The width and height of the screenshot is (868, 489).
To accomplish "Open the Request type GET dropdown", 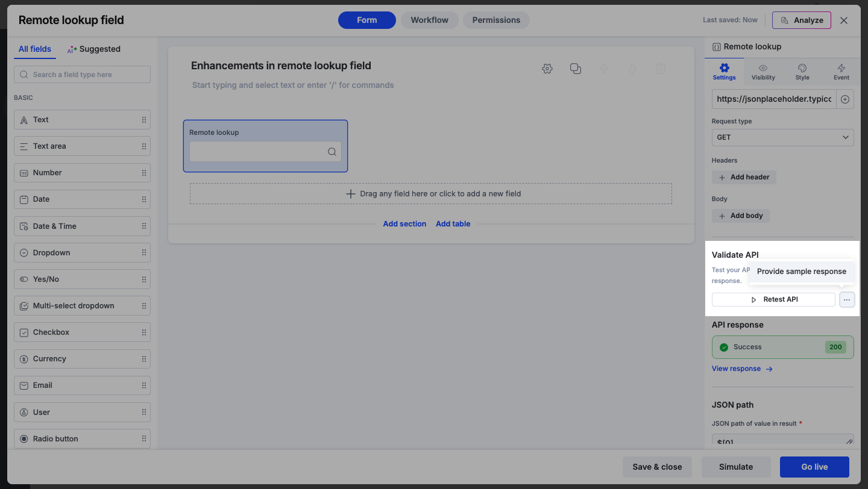I will coord(782,137).
